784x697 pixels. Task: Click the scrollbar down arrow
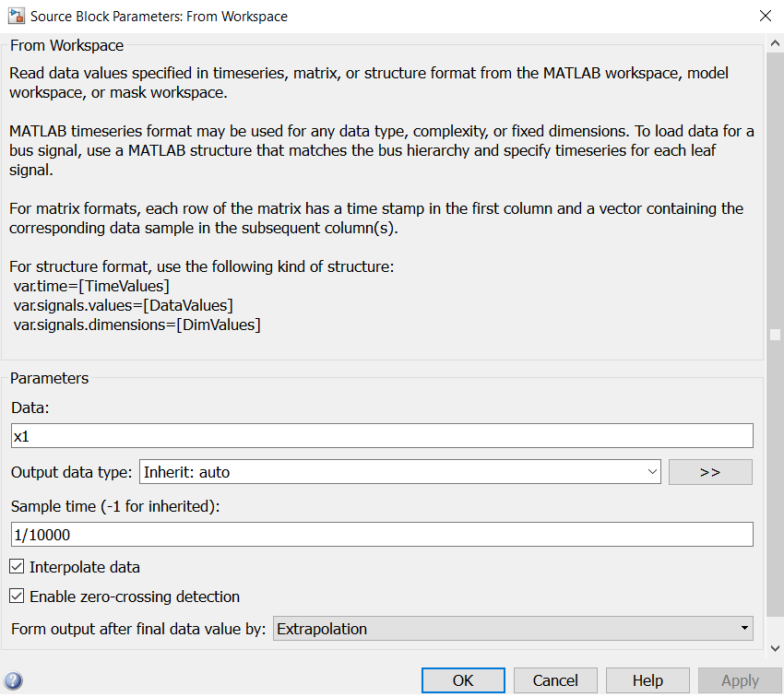[775, 647]
